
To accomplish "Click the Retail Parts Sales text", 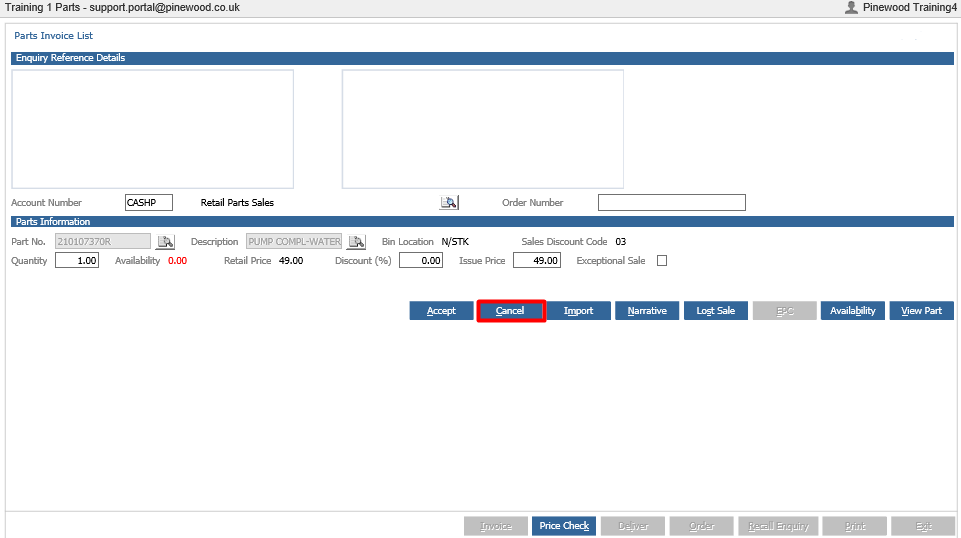I will tap(237, 202).
